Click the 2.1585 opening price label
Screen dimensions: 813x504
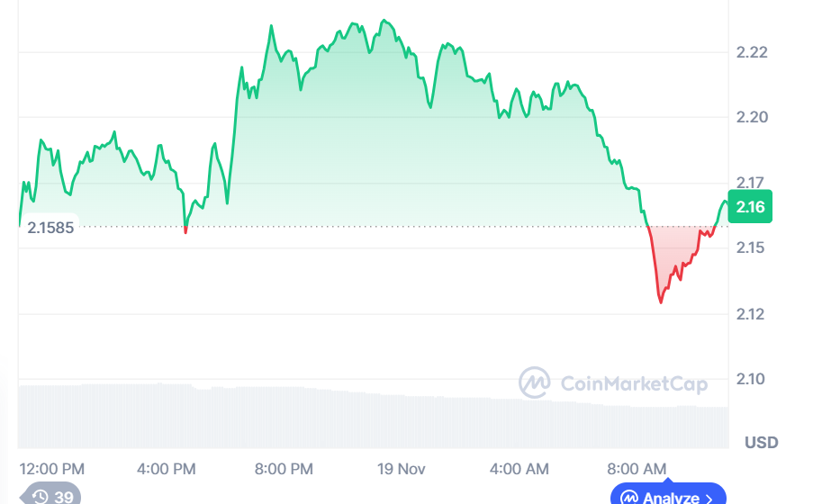(50, 228)
